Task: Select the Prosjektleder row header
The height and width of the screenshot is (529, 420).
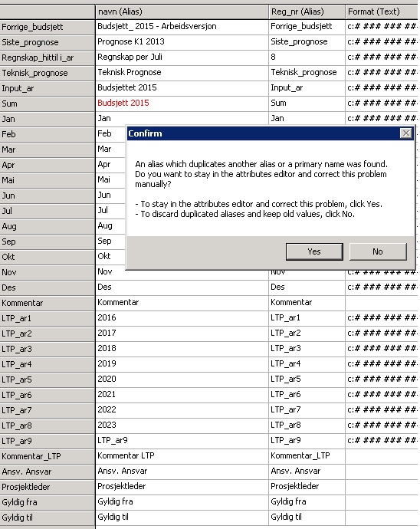Action: (x=48, y=487)
